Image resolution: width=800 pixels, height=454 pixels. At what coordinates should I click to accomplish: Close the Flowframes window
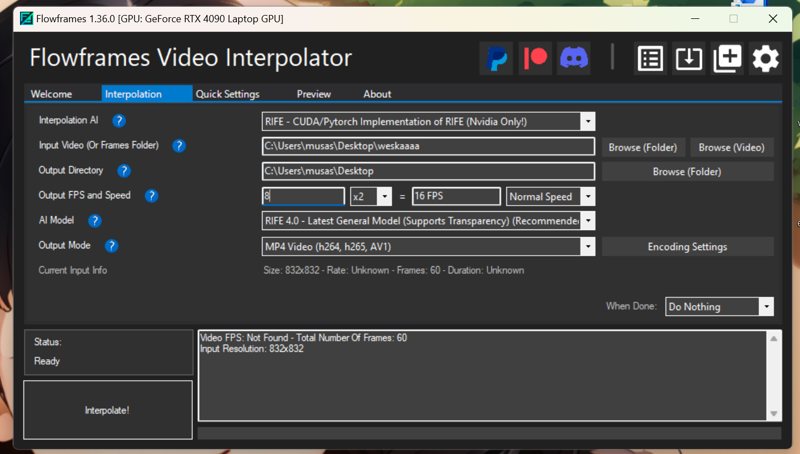point(773,19)
